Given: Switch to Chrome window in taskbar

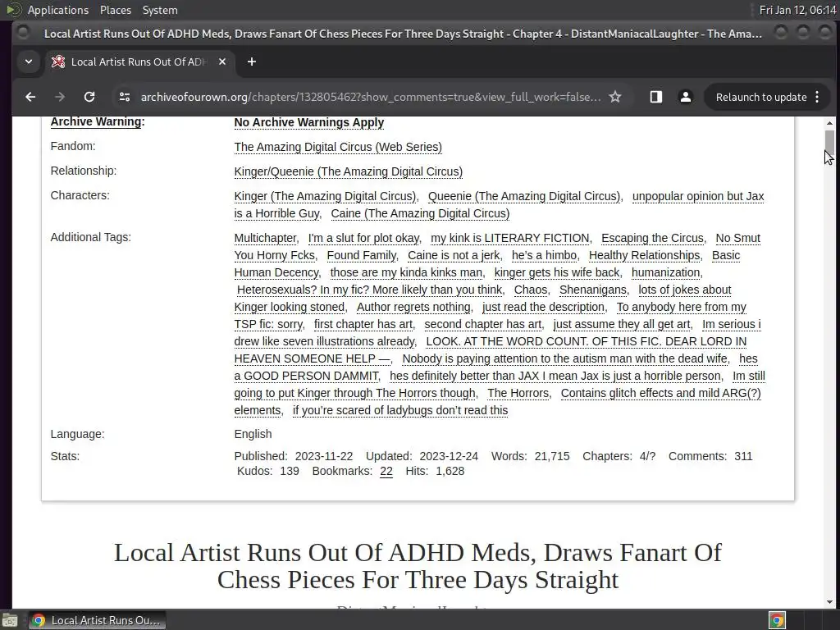Looking at the screenshot, I should (x=97, y=620).
